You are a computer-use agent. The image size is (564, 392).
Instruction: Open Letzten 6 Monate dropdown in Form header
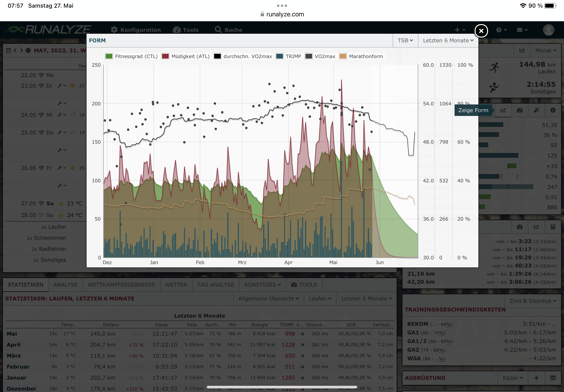pyautogui.click(x=448, y=41)
